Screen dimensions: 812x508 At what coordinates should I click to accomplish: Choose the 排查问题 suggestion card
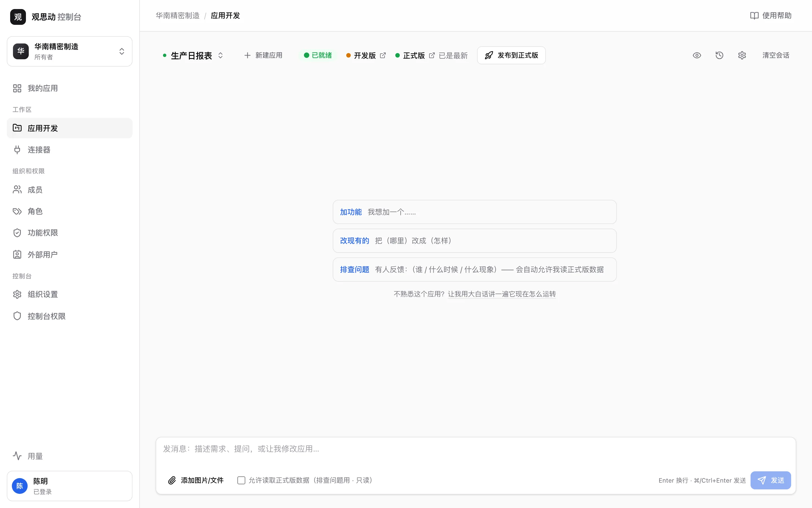[475, 270]
